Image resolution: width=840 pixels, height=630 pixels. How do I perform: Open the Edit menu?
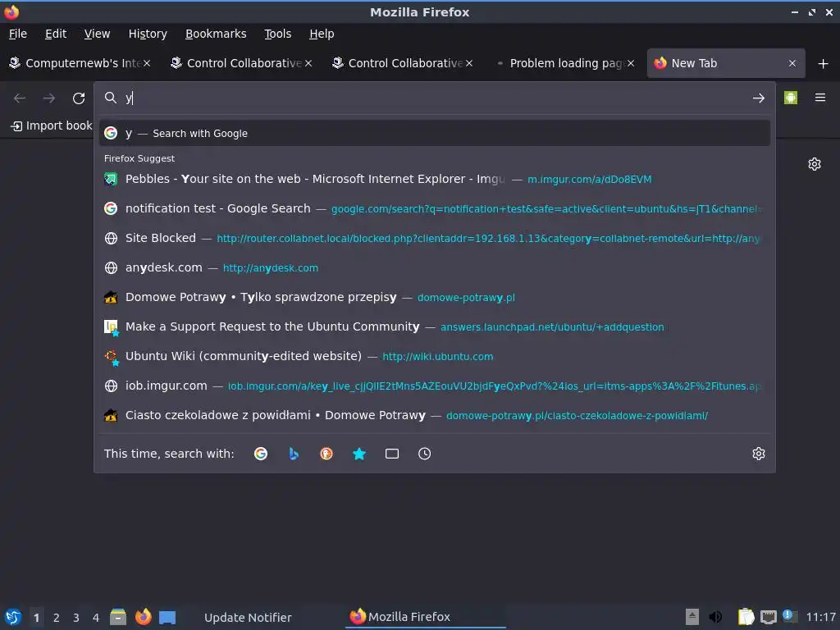pos(56,34)
